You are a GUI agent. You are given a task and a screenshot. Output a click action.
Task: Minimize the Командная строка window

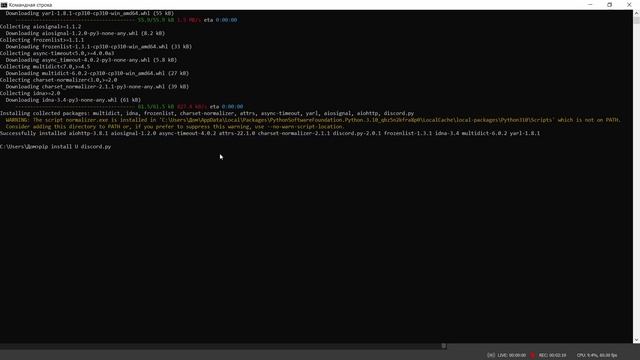pyautogui.click(x=590, y=5)
